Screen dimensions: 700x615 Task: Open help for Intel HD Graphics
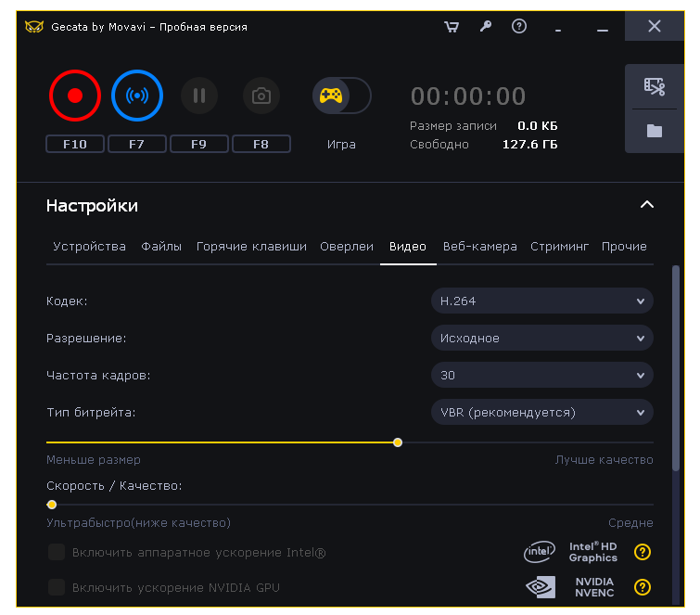click(643, 553)
